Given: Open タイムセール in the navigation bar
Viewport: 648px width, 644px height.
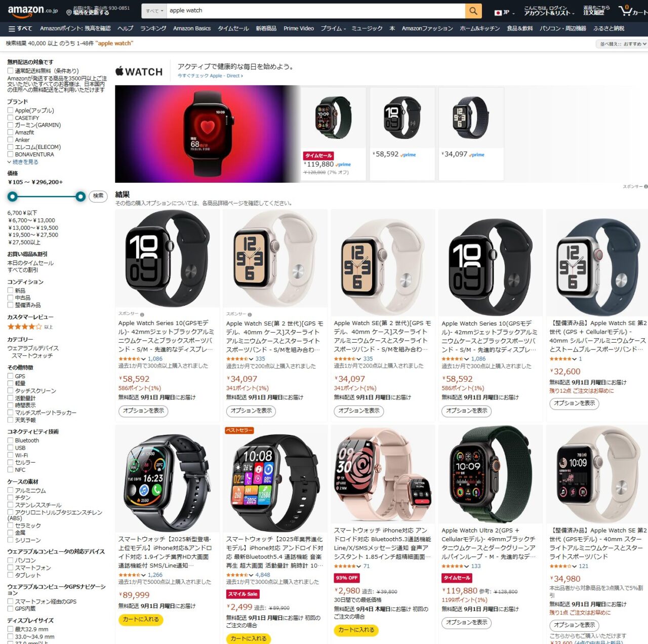Looking at the screenshot, I should (233, 28).
